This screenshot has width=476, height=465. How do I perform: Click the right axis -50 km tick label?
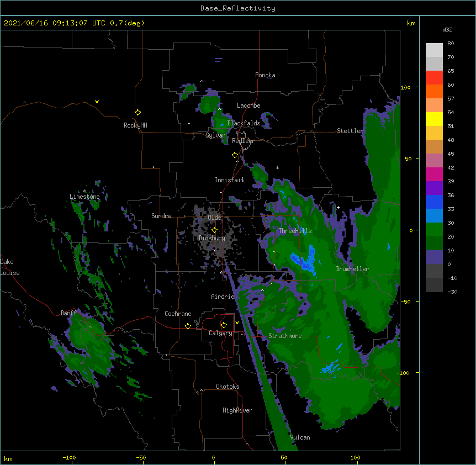click(405, 302)
